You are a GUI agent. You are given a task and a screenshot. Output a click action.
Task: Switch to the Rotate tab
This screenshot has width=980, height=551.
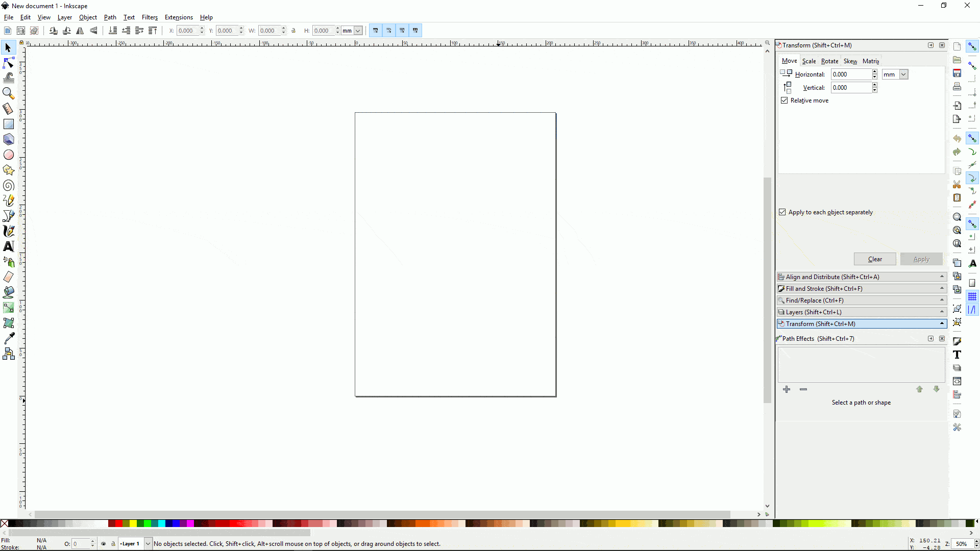829,61
